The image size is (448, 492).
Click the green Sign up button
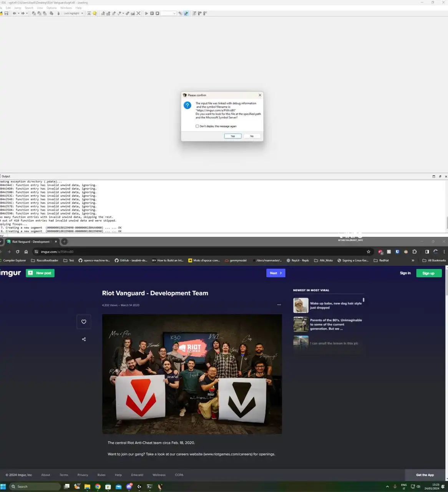pyautogui.click(x=428, y=273)
